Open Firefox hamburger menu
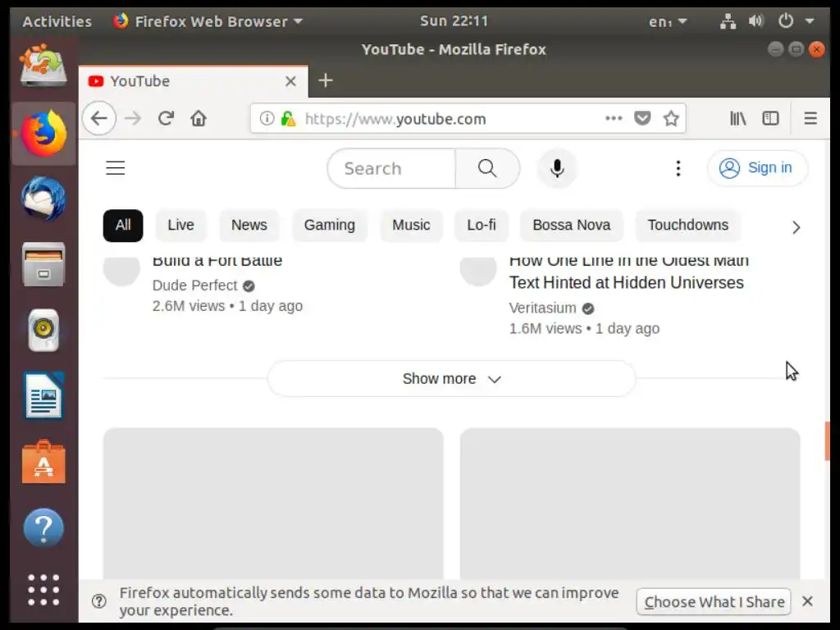 click(810, 118)
